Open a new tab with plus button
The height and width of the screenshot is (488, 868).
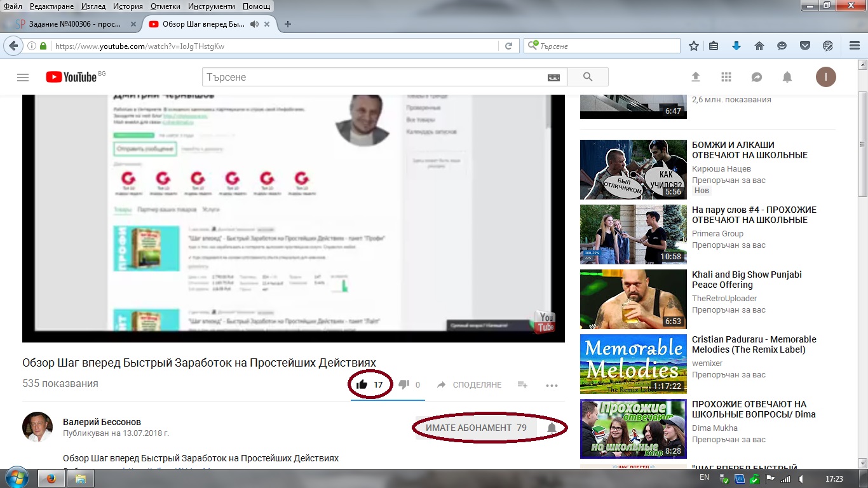(x=288, y=24)
